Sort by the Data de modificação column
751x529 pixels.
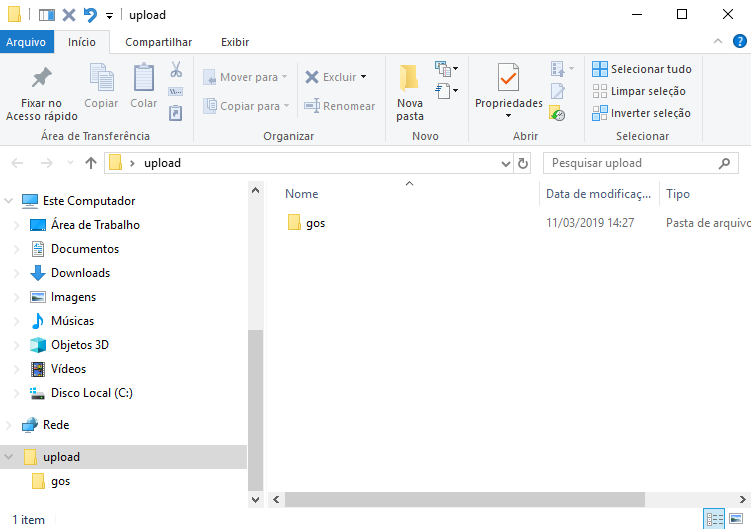pyautogui.click(x=598, y=194)
